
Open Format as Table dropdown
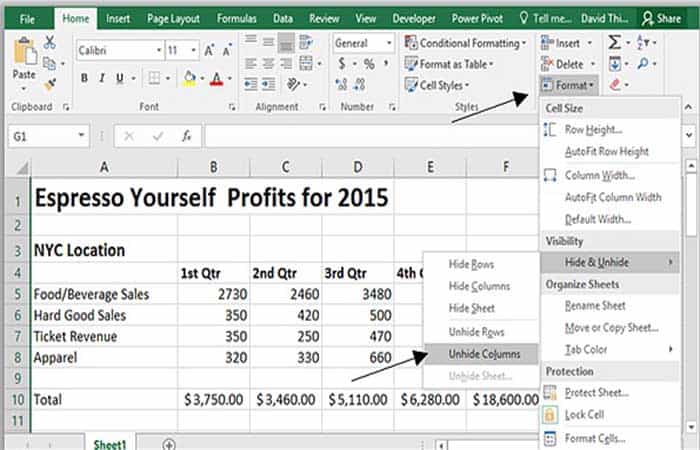pyautogui.click(x=449, y=64)
